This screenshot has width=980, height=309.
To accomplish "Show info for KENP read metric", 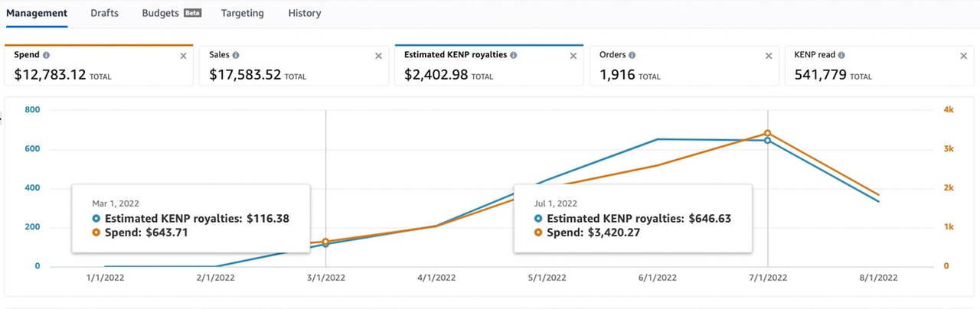I will [x=841, y=56].
